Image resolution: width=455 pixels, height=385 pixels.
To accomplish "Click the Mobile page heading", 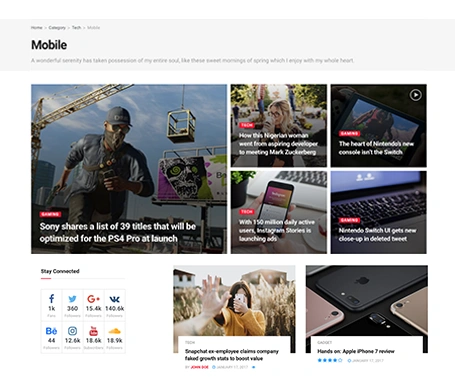I will click(49, 45).
